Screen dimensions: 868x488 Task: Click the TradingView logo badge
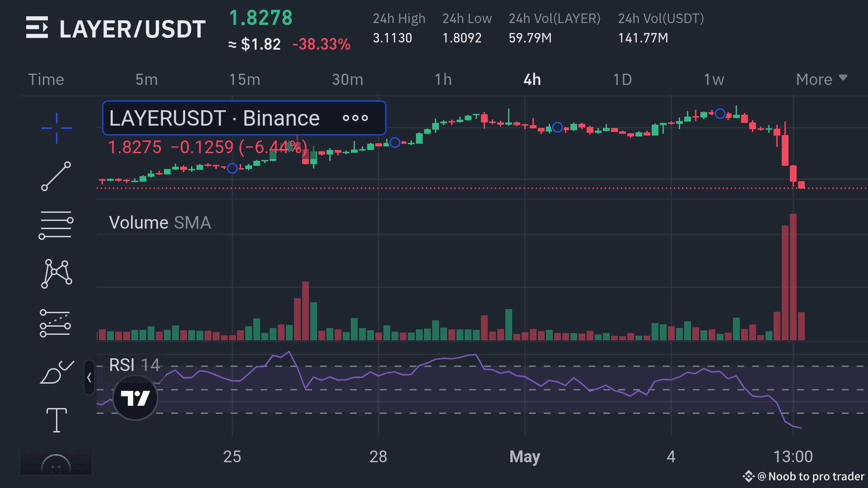[x=135, y=398]
